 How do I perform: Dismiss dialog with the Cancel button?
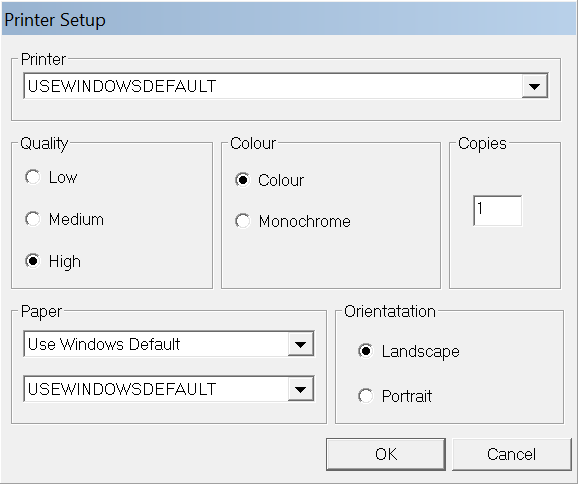511,454
